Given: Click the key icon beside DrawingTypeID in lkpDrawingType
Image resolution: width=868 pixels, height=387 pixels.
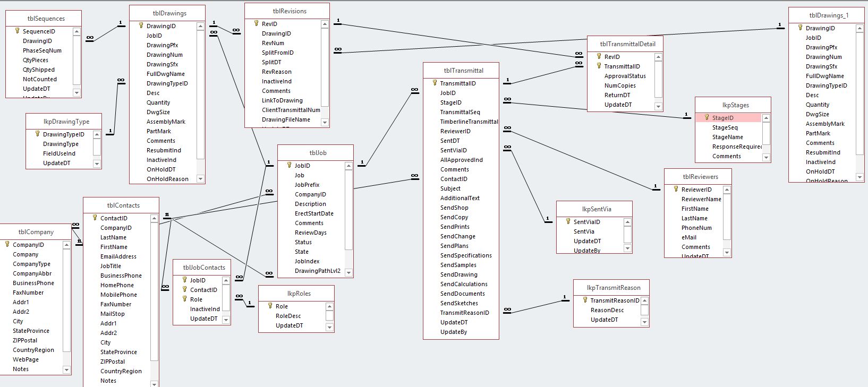Looking at the screenshot, I should point(37,134).
